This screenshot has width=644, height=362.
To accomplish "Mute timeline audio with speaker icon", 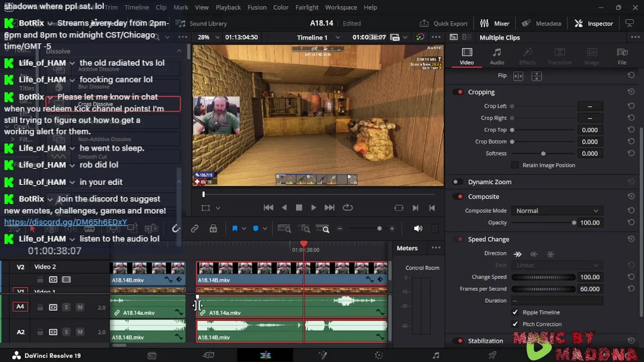I will [418, 229].
